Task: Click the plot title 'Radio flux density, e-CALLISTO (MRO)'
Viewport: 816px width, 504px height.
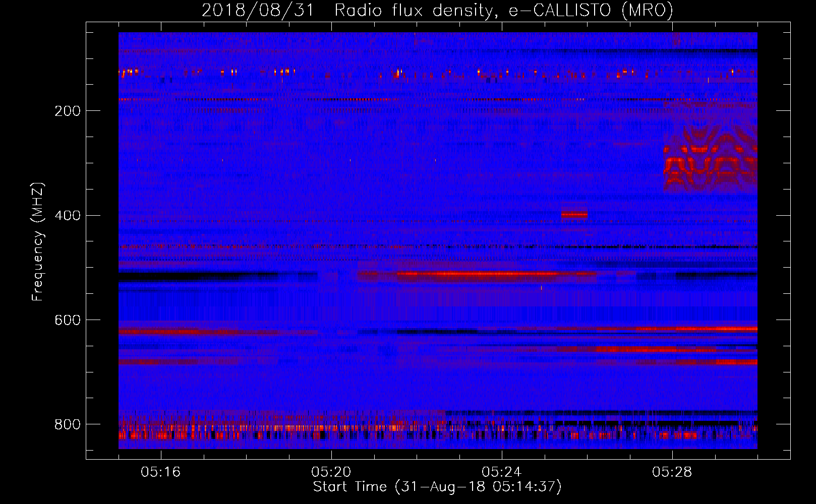Action: coord(504,10)
